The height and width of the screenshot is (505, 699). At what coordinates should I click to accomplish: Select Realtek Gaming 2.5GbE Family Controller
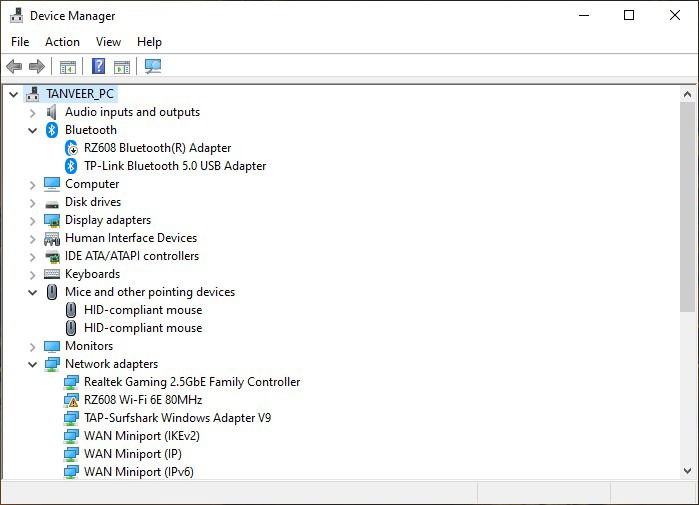point(192,382)
